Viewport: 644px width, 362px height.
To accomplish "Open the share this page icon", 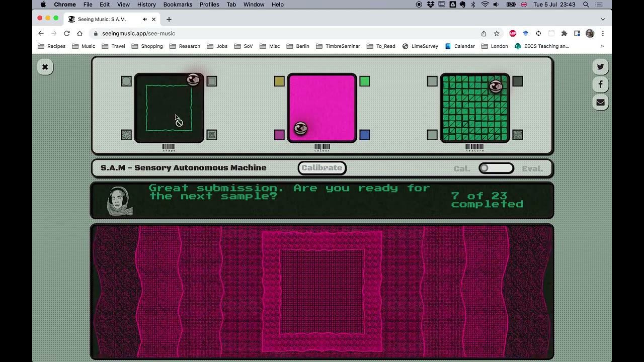I will [484, 33].
